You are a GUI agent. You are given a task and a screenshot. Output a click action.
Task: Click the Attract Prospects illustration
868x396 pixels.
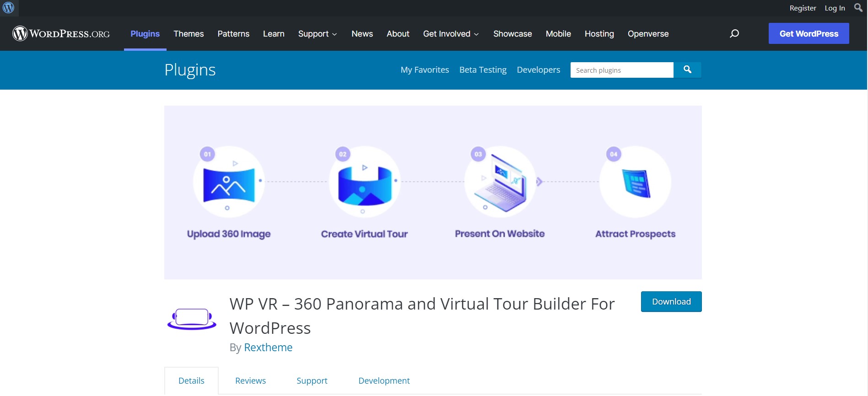[x=635, y=182]
